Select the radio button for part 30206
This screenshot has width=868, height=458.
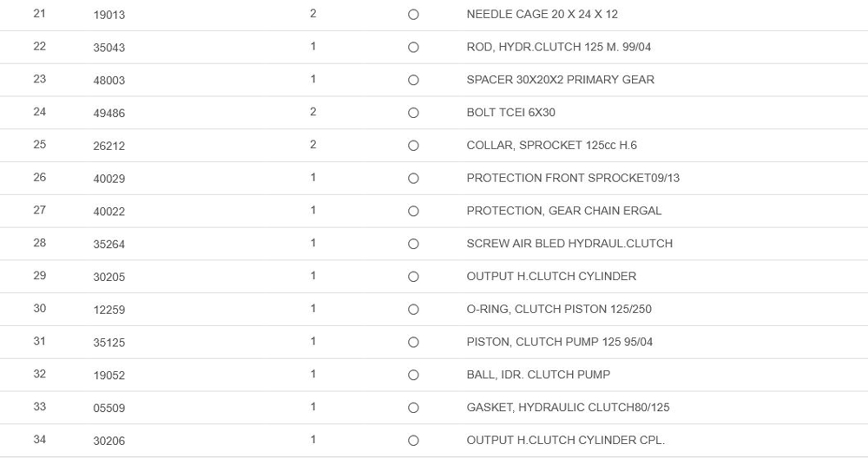[x=413, y=441]
